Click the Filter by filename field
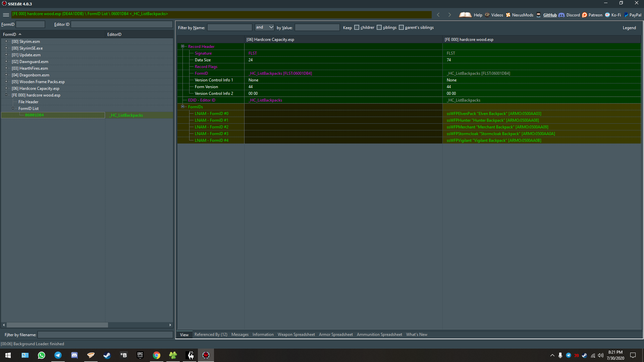 point(105,335)
